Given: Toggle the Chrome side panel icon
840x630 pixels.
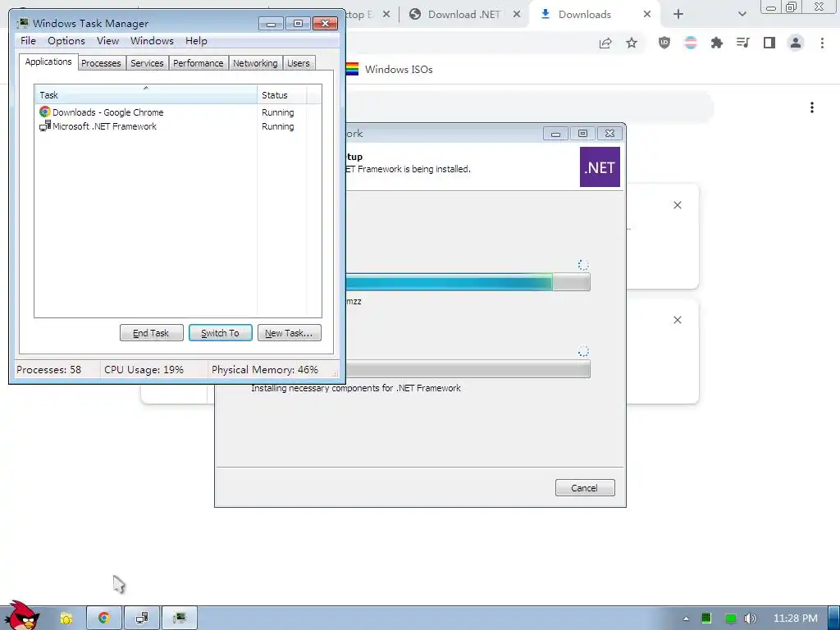Looking at the screenshot, I should [x=769, y=43].
